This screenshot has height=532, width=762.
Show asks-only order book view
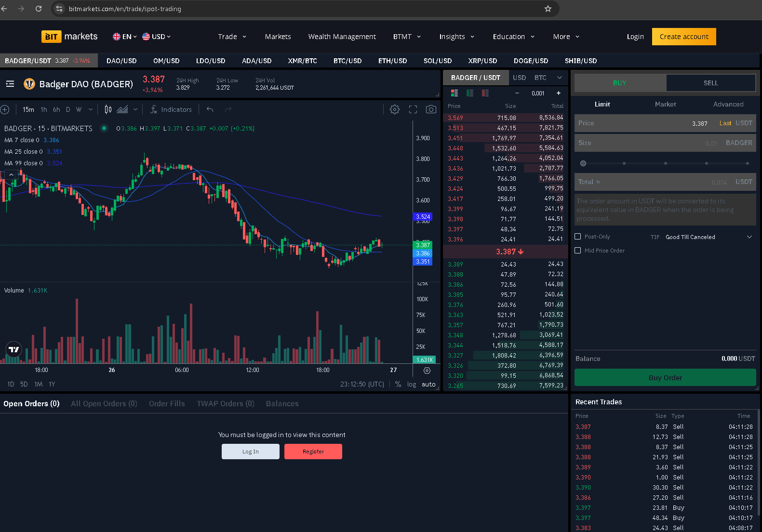point(485,93)
